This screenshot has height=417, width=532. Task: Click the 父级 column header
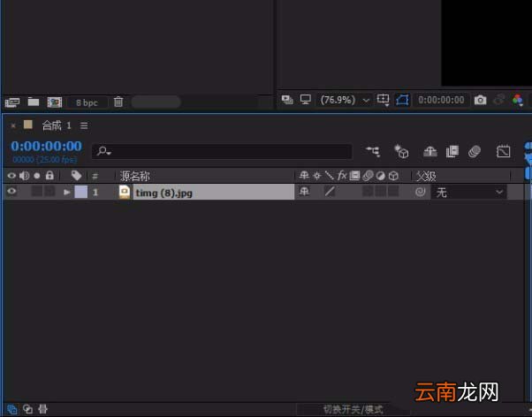click(x=426, y=176)
